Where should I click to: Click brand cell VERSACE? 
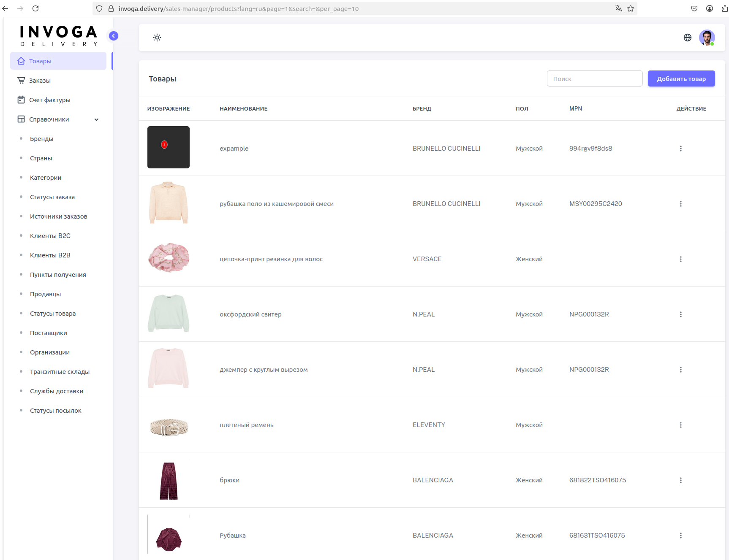click(427, 259)
